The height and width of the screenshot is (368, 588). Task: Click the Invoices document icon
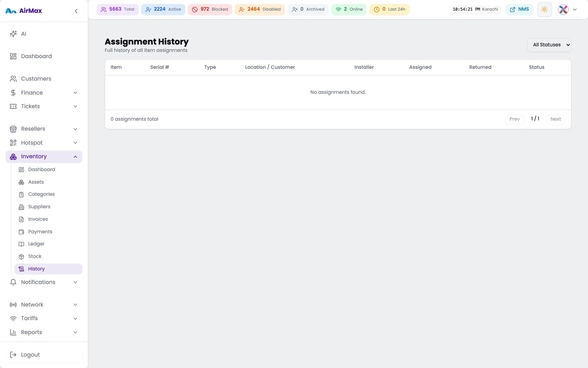[21, 219]
